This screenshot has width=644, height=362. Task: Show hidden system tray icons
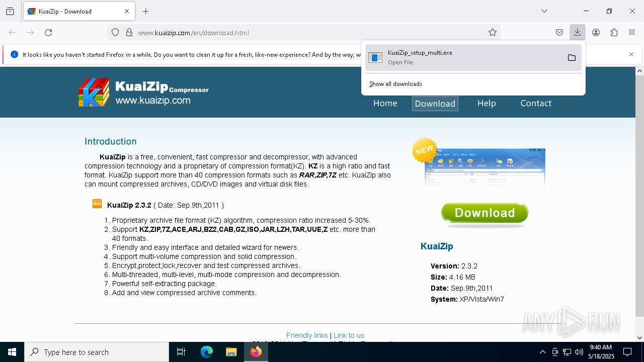(x=542, y=352)
